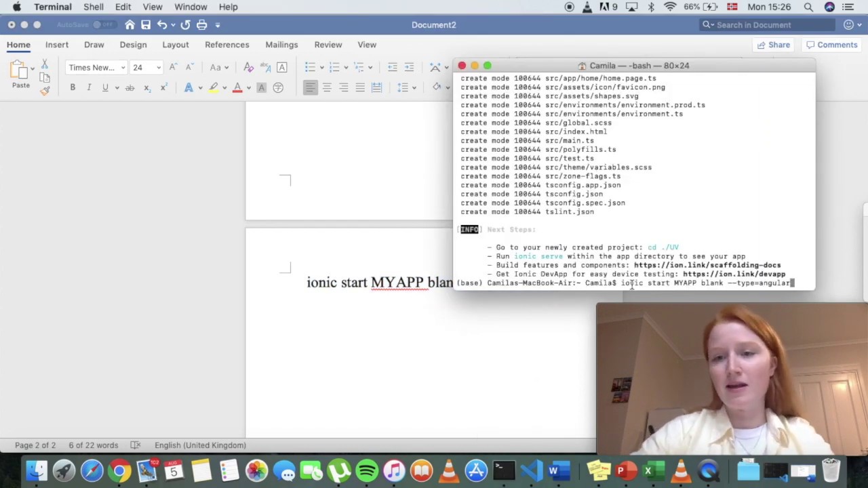Click the red font color button
Viewport: 868px width, 488px height.
point(237,87)
